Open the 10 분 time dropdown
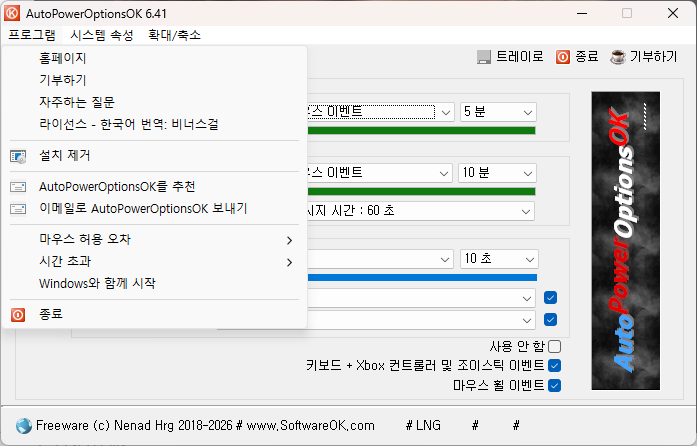Image resolution: width=697 pixels, height=446 pixels. (497, 173)
